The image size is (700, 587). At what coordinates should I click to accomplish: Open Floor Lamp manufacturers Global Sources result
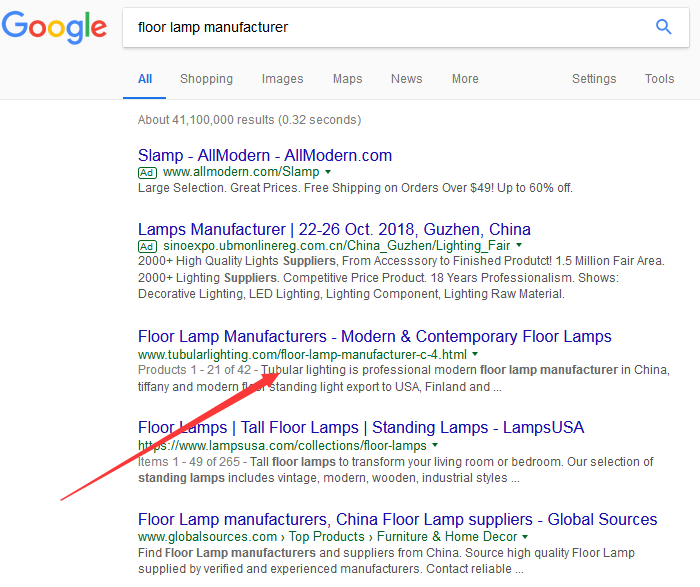pyautogui.click(x=397, y=520)
